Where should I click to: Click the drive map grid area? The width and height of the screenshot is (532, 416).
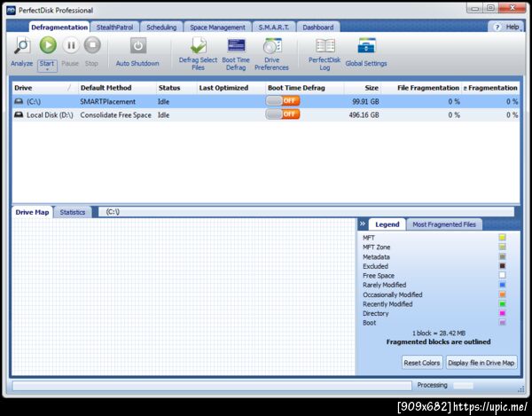(x=184, y=296)
